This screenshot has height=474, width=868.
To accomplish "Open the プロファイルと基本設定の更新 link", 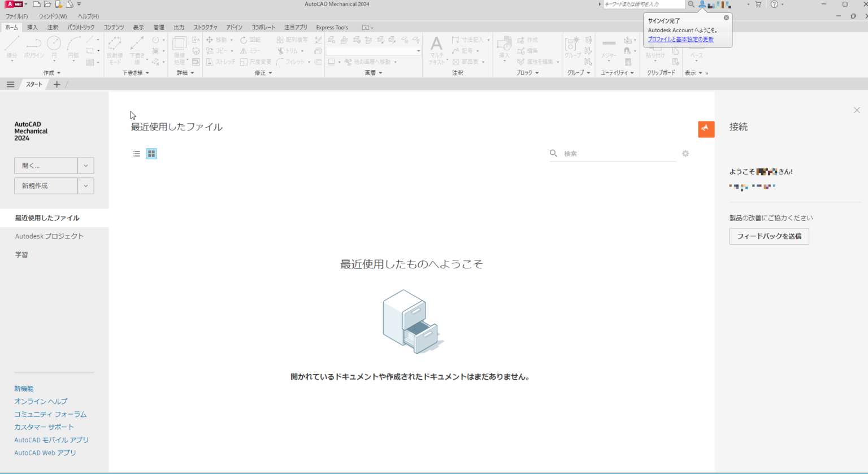I will [679, 39].
